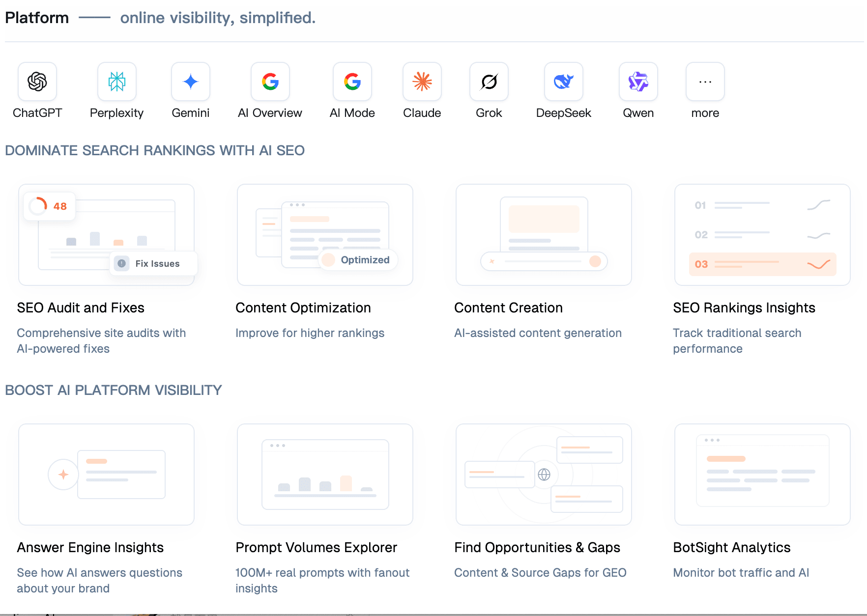Open the Grok icon
The width and height of the screenshot is (867, 616).
489,82
